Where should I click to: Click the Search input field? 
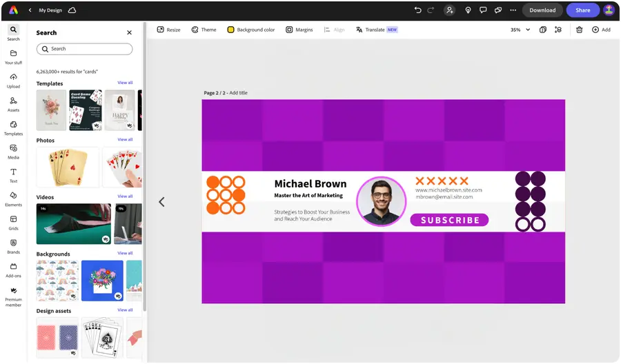pos(84,49)
